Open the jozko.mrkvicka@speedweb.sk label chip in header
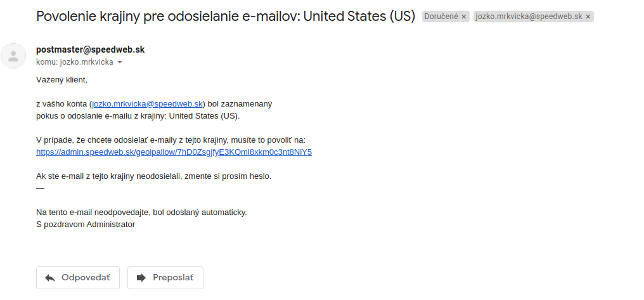Viewport: 644px width, 300px height. point(529,16)
